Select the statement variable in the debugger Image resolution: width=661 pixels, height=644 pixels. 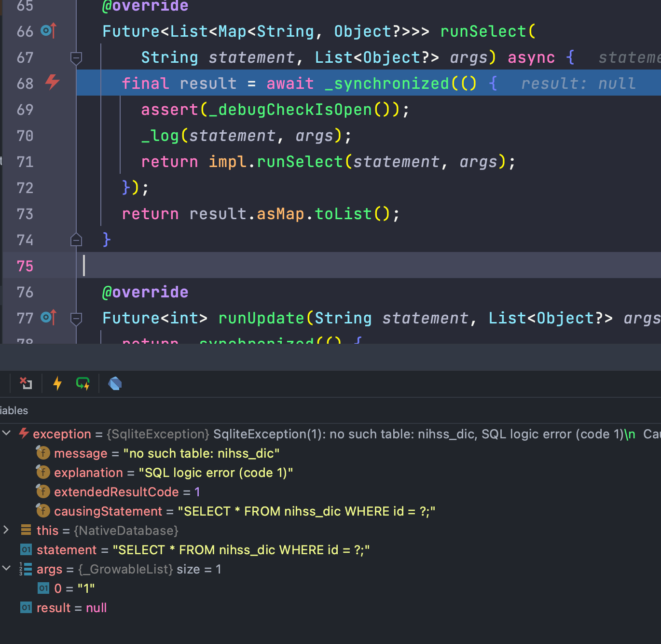point(67,549)
